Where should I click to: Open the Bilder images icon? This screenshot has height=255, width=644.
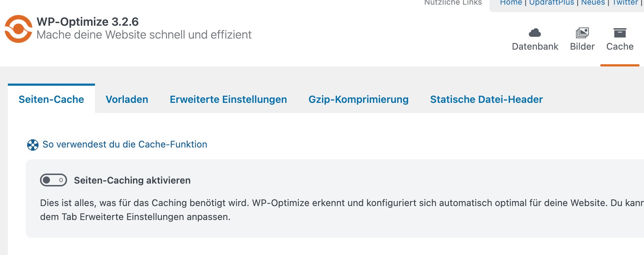click(x=582, y=33)
